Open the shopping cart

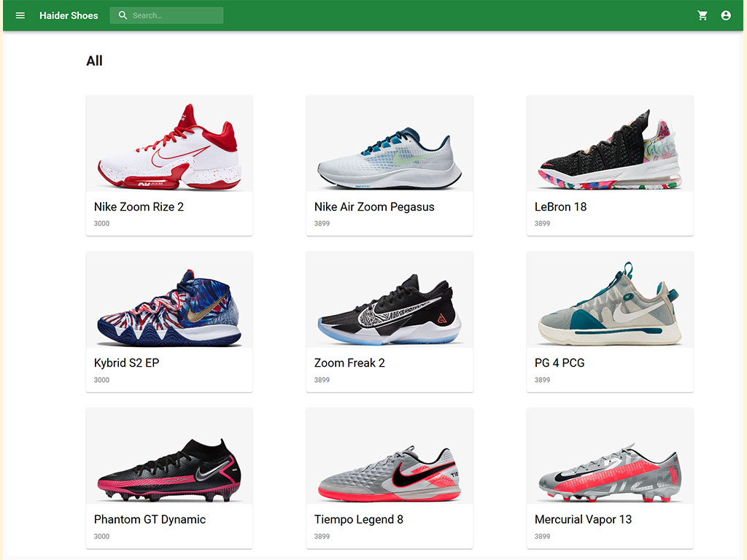coord(703,16)
